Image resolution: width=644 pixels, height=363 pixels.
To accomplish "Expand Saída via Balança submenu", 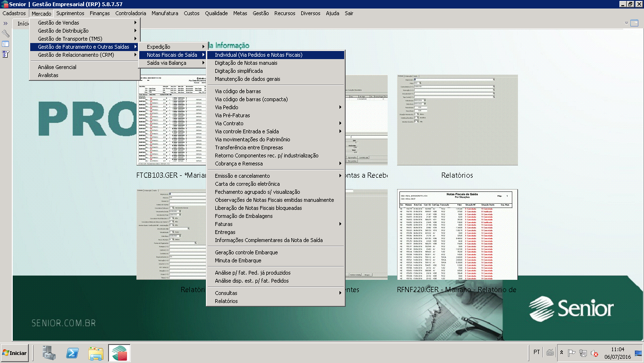I will pos(173,63).
